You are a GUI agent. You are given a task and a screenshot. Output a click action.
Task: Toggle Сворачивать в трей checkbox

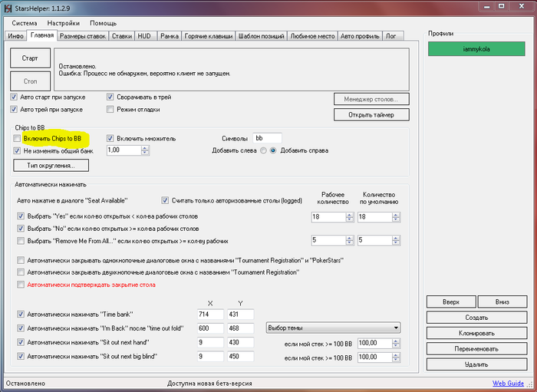pos(110,97)
